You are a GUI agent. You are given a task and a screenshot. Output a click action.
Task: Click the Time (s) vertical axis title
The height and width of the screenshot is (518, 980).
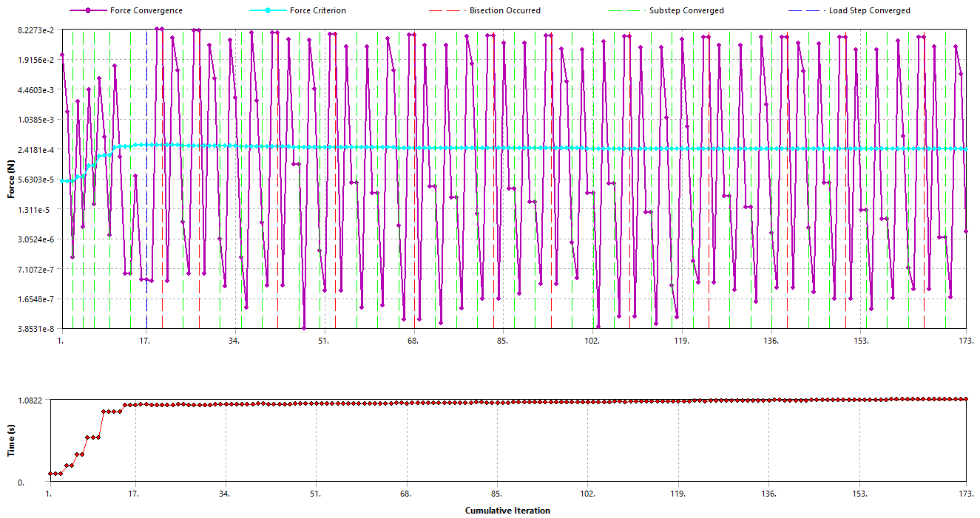11,440
